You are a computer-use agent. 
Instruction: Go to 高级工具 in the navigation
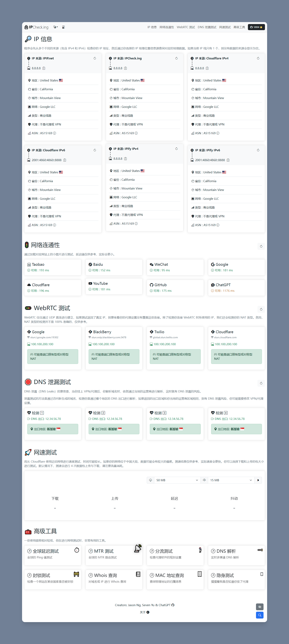(x=239, y=27)
